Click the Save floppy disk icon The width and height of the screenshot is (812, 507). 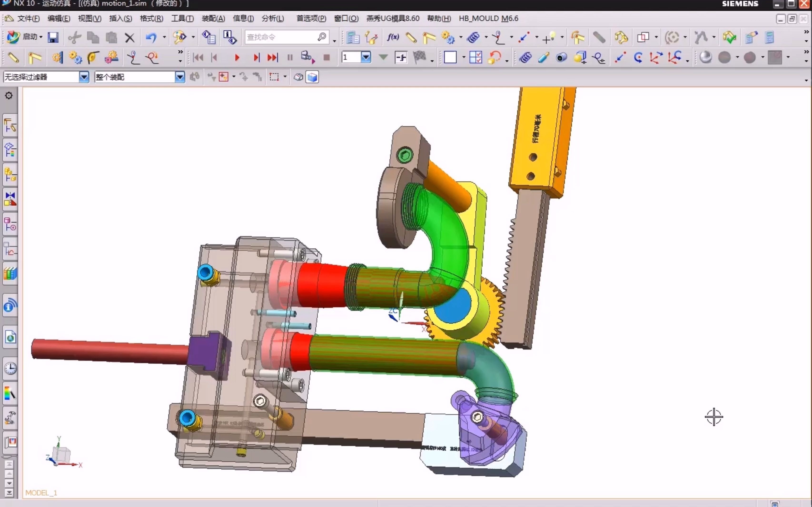click(x=53, y=37)
